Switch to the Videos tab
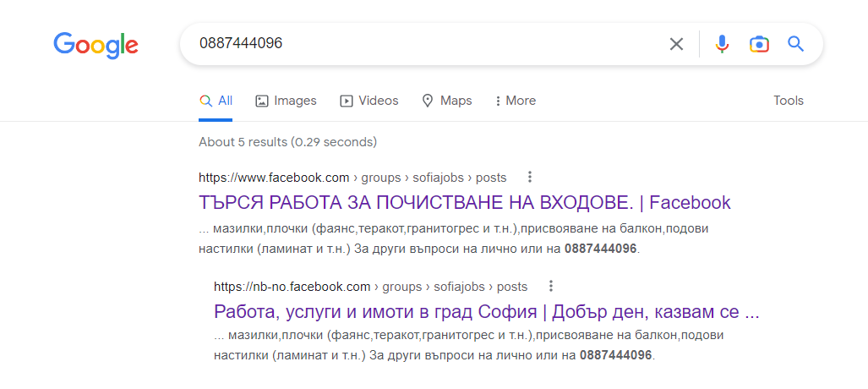The width and height of the screenshot is (868, 389). tap(368, 101)
